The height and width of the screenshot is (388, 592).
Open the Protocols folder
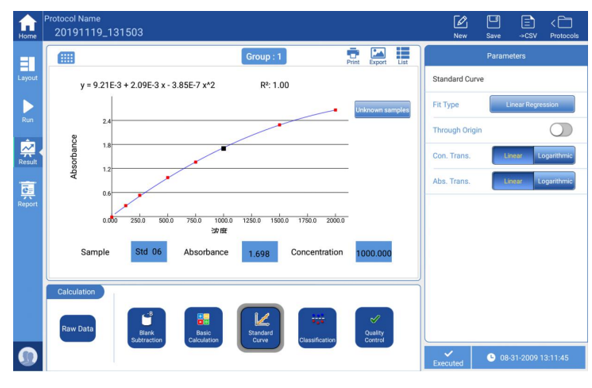pos(564,27)
